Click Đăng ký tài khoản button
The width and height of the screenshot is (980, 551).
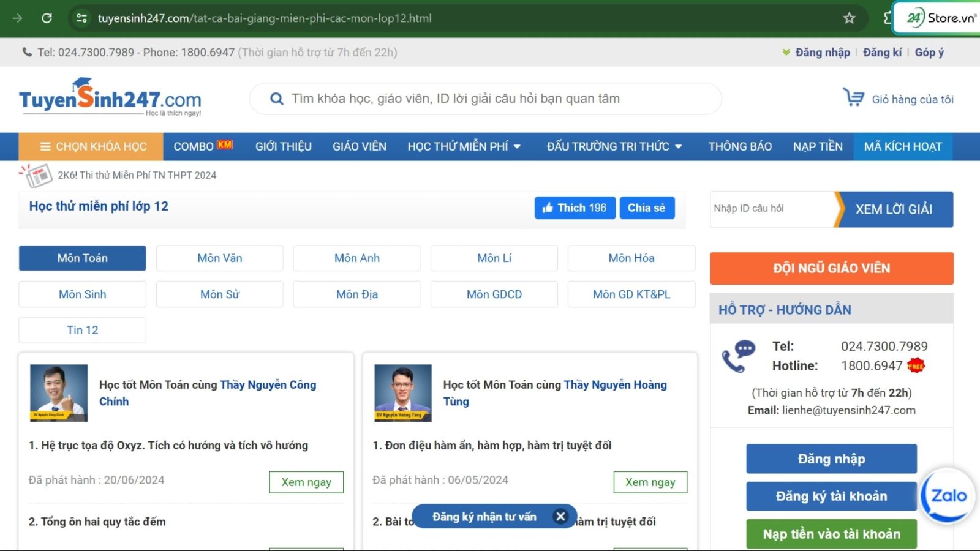click(831, 496)
